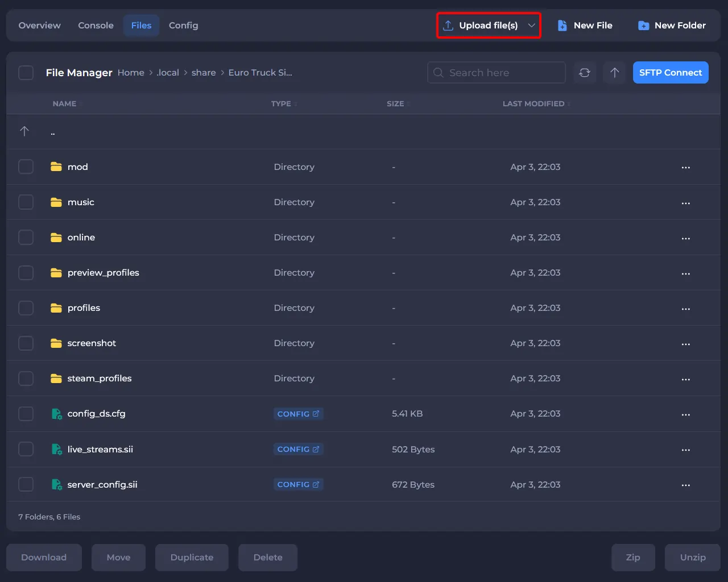Viewport: 728px width, 582px height.
Task: Go to the share breadcrumb
Action: point(204,73)
